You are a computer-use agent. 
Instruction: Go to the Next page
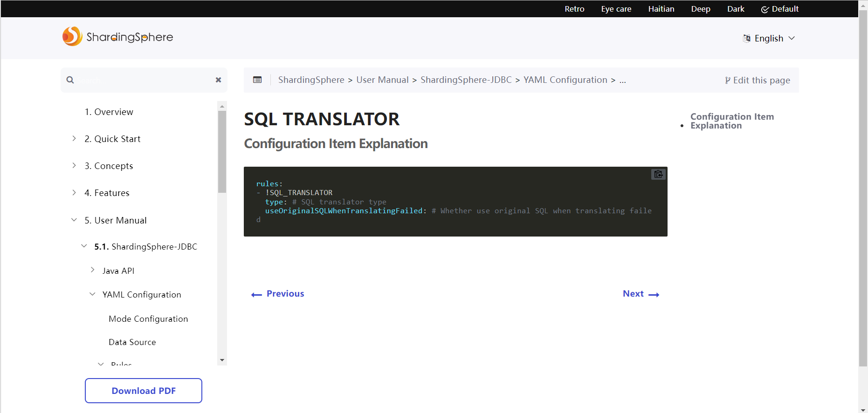[x=641, y=294]
